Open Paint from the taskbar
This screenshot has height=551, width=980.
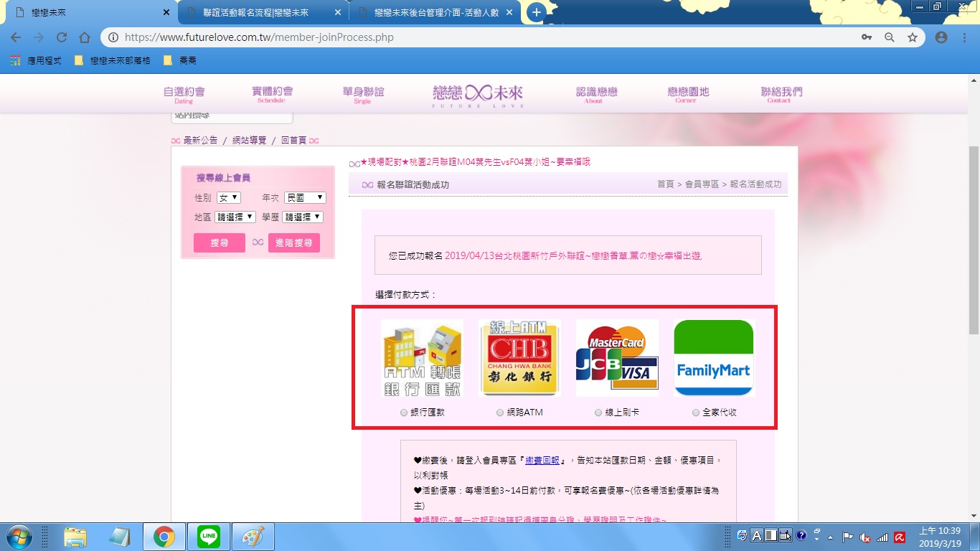[253, 537]
